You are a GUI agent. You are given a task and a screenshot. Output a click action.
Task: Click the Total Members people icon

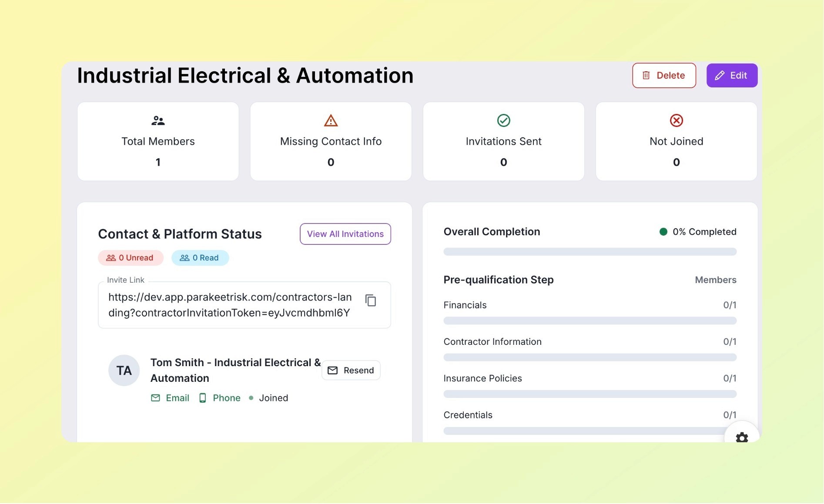pos(158,120)
